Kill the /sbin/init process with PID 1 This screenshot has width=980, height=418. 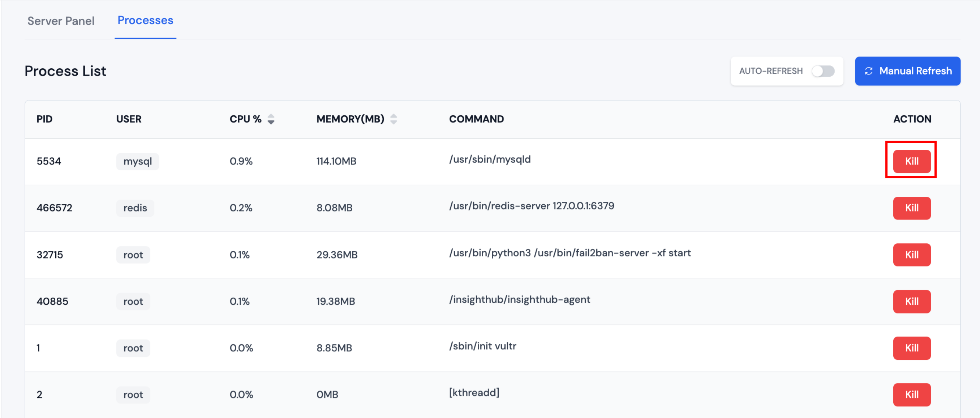coord(911,348)
